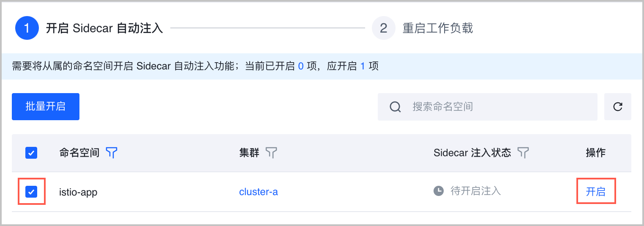Click the 批量开启 button
Screen dimensions: 644x226
tap(46, 107)
